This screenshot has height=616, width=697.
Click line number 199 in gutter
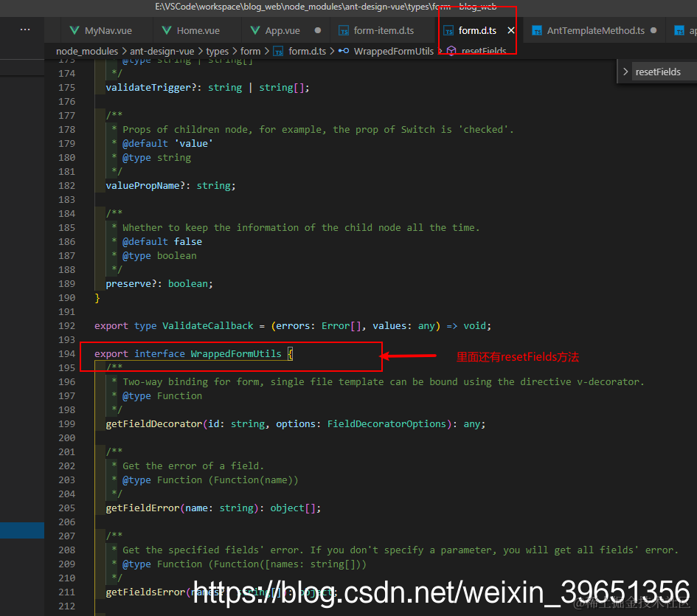click(x=66, y=424)
